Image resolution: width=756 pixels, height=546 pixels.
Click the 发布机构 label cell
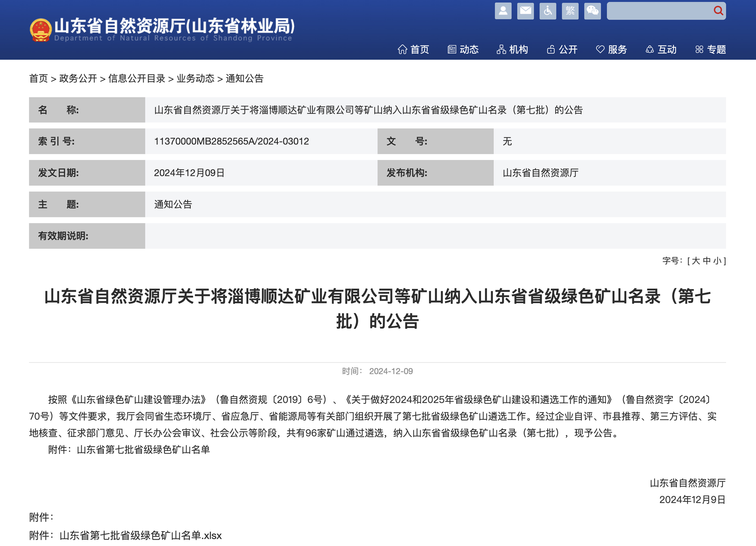(435, 173)
